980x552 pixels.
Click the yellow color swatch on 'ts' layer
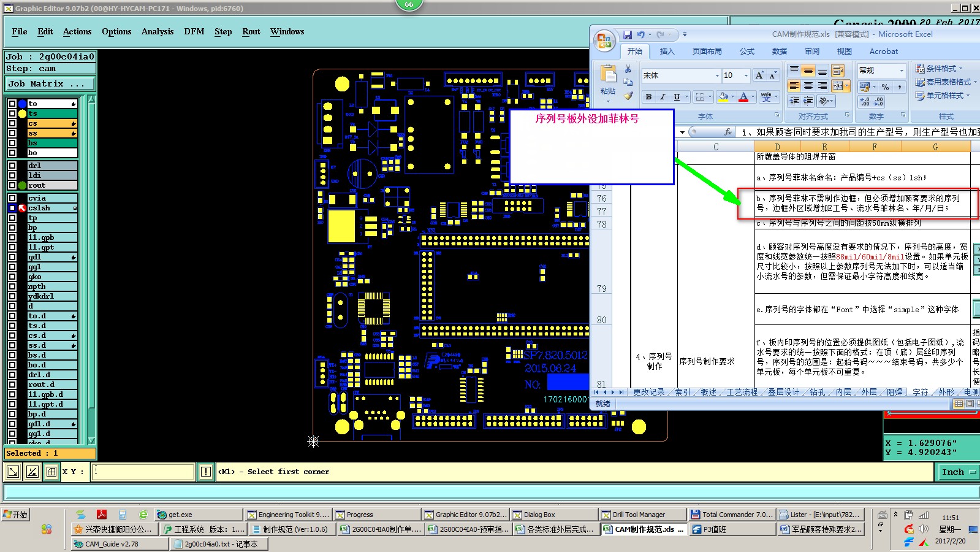click(22, 113)
